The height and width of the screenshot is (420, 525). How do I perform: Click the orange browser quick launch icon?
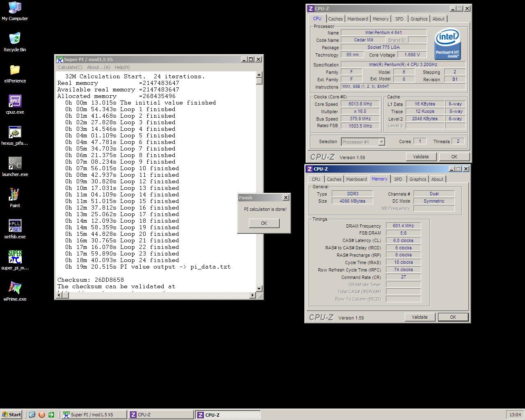tap(41, 415)
